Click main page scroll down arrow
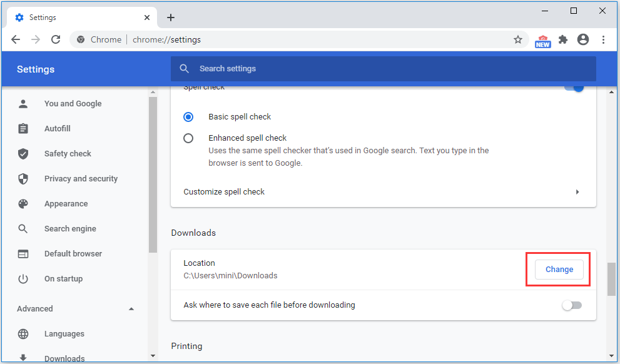 tap(611, 356)
